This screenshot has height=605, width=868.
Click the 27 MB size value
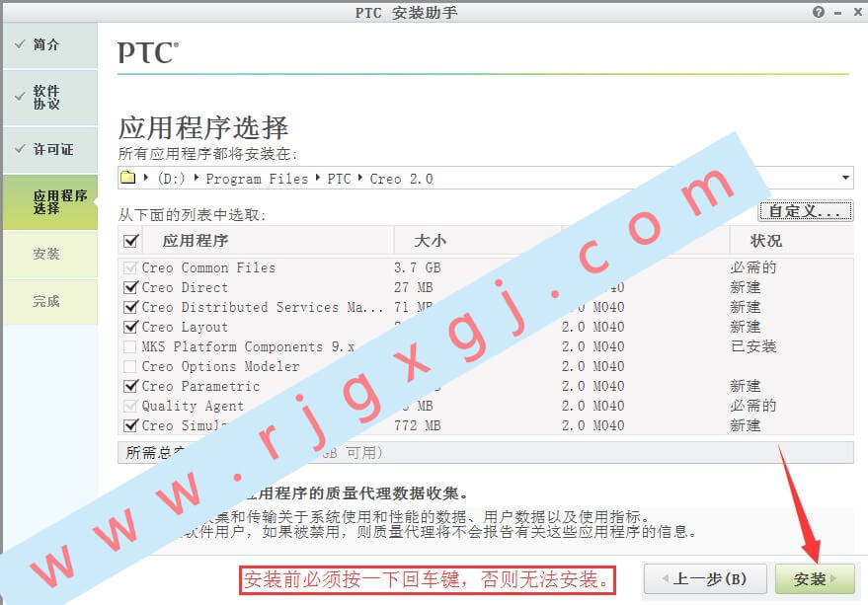[414, 288]
